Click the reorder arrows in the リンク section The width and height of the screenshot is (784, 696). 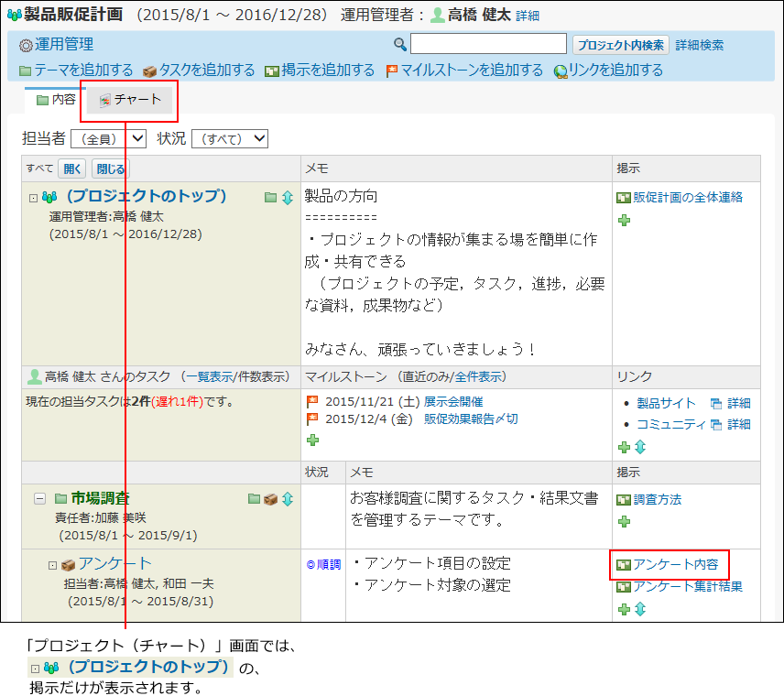coord(640,447)
